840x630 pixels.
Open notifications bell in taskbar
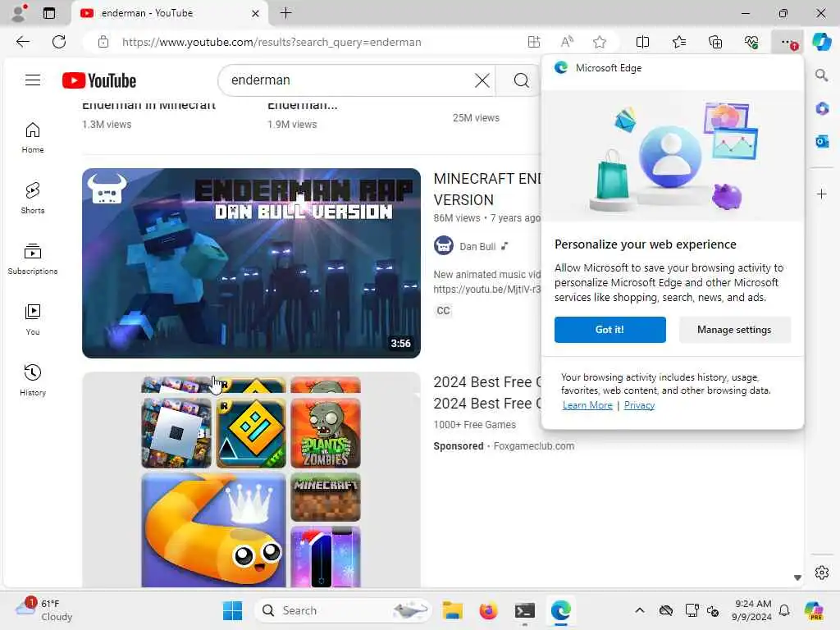784,610
